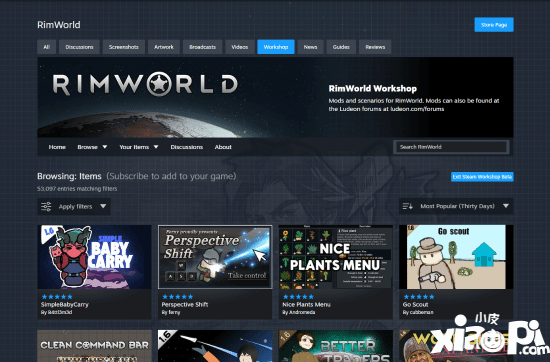This screenshot has width=550, height=362.
Task: Click Exit Steam Workshop Beta button
Action: click(482, 177)
